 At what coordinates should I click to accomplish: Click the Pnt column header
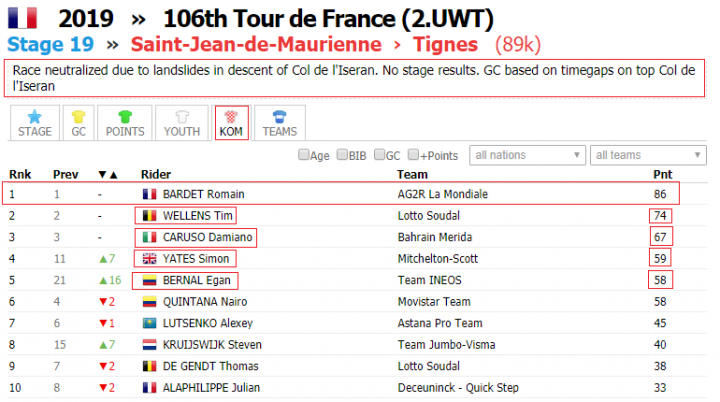pos(663,175)
